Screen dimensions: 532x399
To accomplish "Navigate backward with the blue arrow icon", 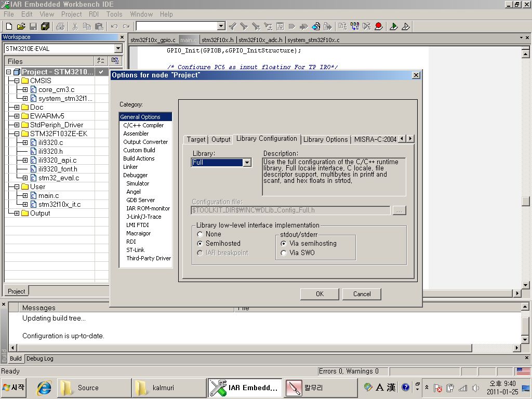I will click(x=316, y=26).
